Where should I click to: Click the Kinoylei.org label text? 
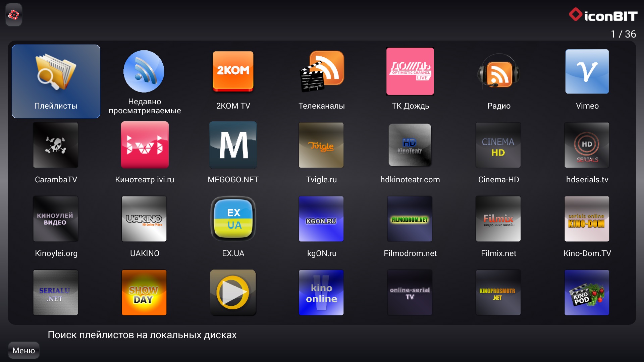click(56, 254)
